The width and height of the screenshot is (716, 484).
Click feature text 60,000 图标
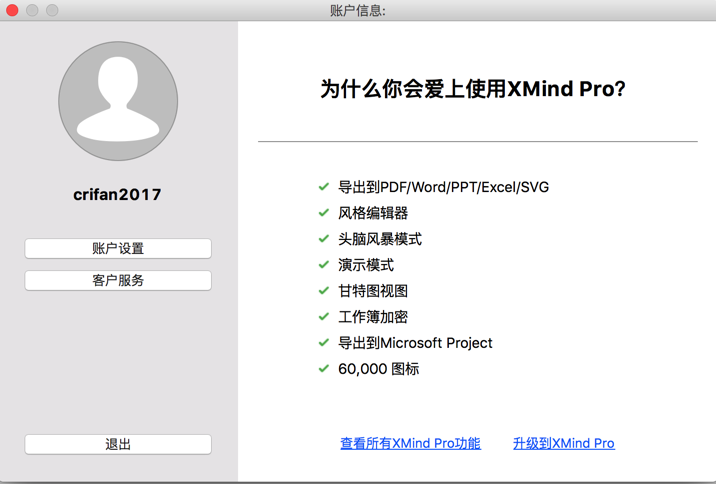point(379,369)
